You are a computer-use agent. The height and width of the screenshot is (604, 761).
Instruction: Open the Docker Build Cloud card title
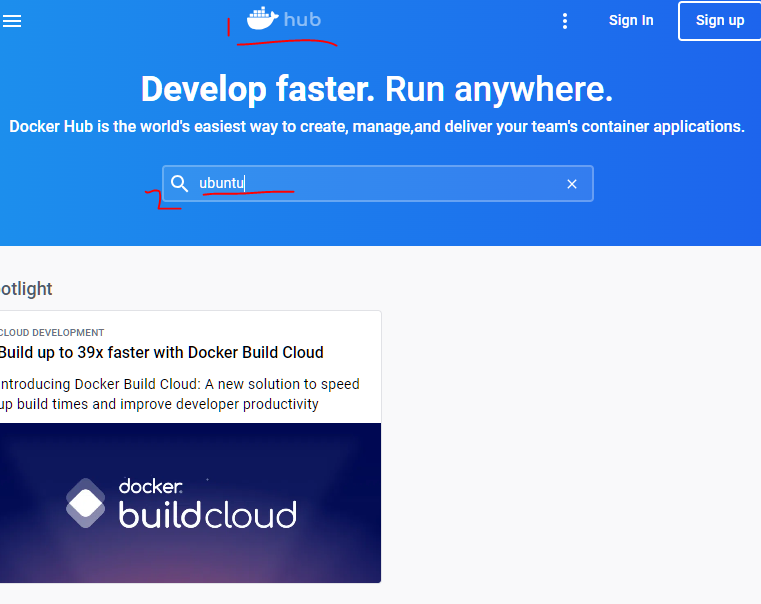161,352
